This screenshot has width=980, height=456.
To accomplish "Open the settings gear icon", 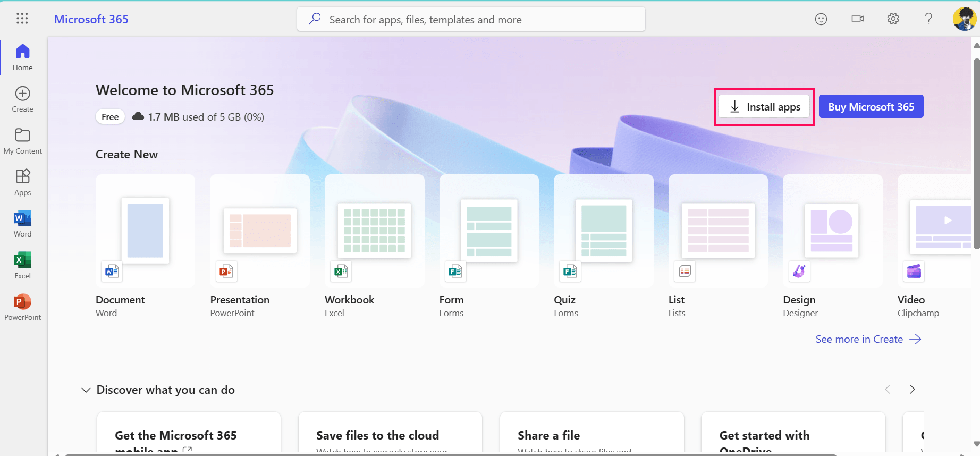I will coord(893,19).
